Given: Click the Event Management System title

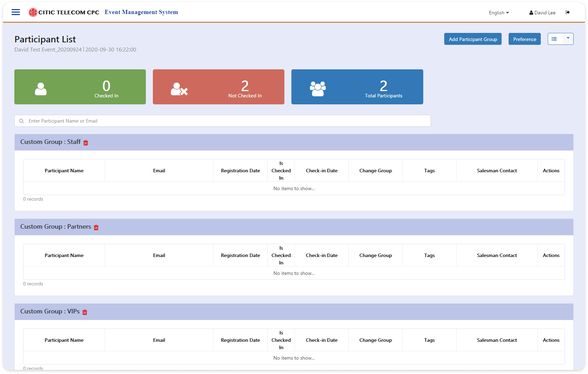Looking at the screenshot, I should click(x=141, y=12).
